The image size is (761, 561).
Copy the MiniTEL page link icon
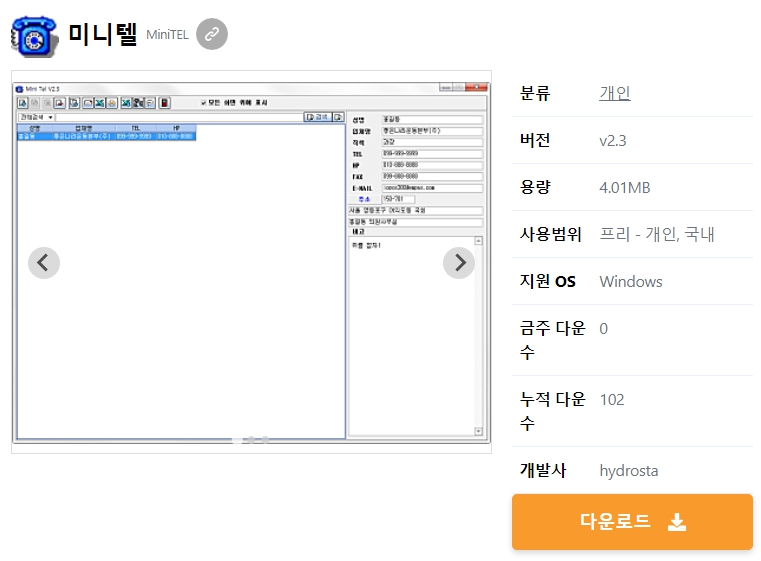(x=212, y=34)
